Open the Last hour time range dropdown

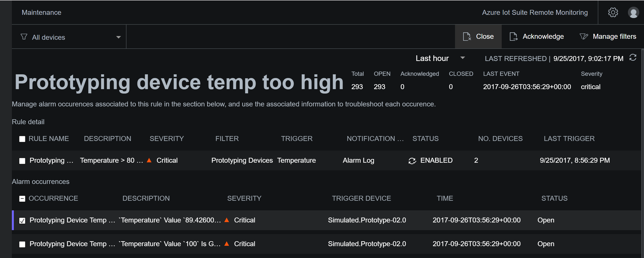pos(463,58)
